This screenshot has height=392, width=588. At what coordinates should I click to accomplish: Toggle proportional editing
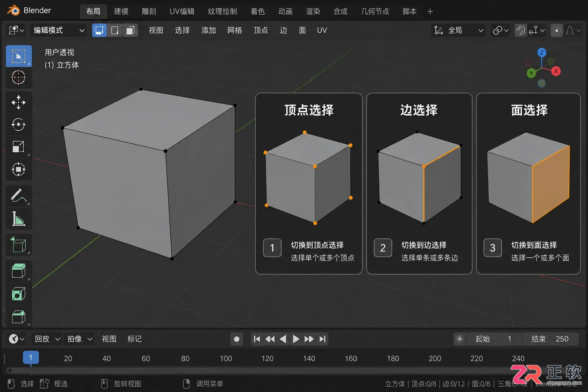pos(557,30)
